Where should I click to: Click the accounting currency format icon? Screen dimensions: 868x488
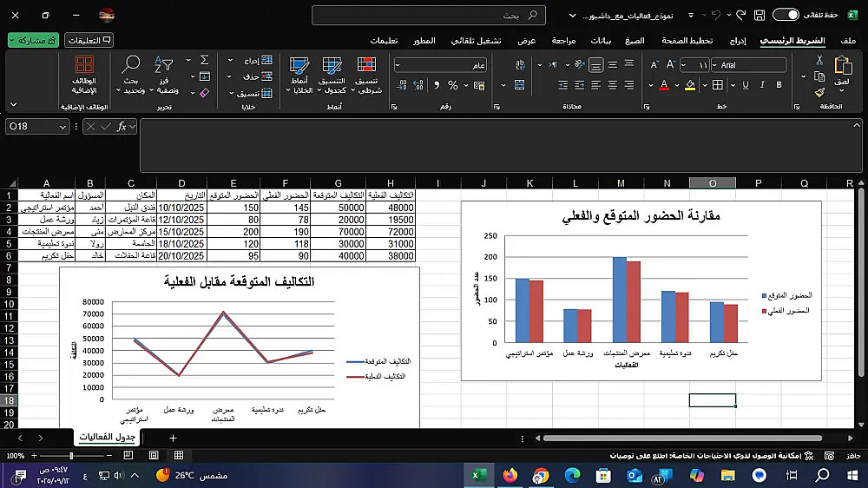tap(479, 85)
